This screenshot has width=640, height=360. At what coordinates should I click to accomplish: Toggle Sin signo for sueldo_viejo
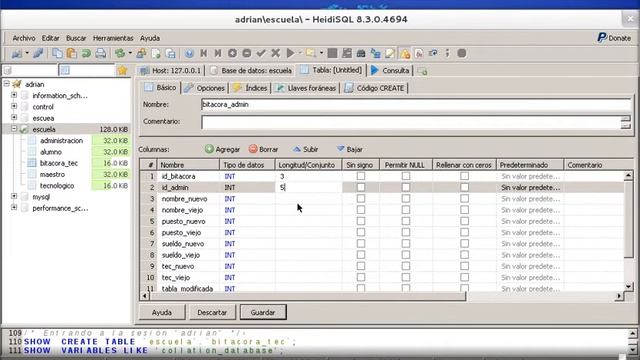point(361,255)
